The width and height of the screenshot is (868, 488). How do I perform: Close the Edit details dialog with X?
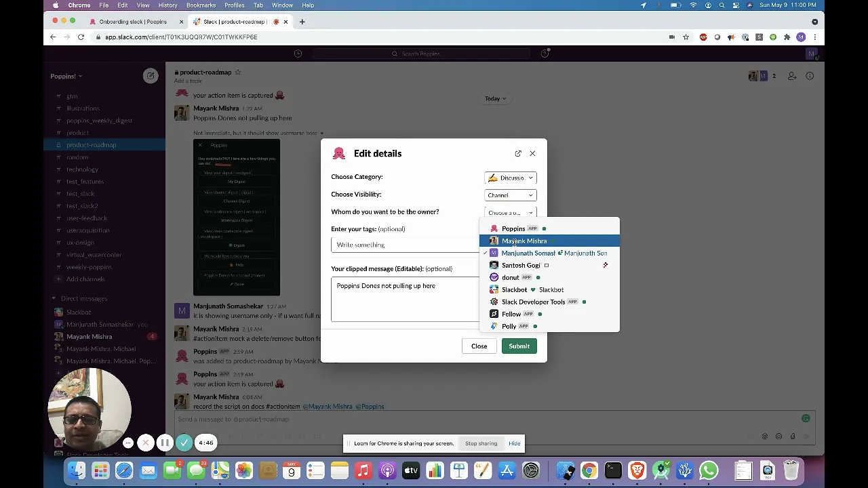click(x=532, y=154)
